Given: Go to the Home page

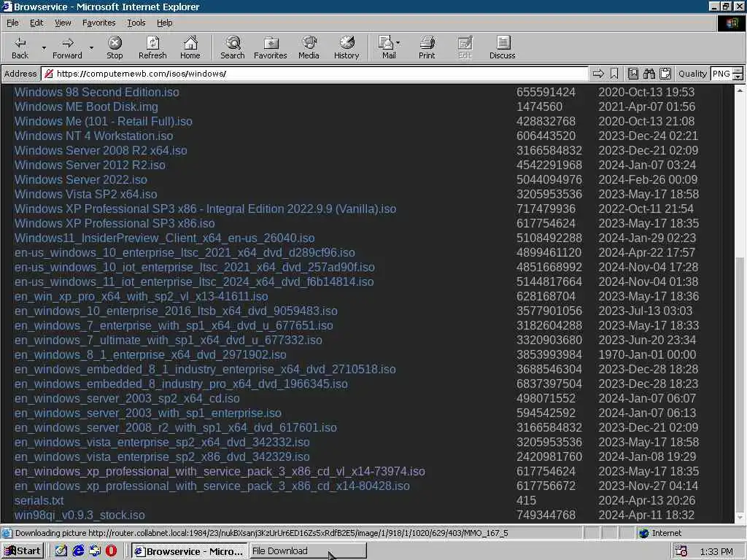Looking at the screenshot, I should coord(190,47).
